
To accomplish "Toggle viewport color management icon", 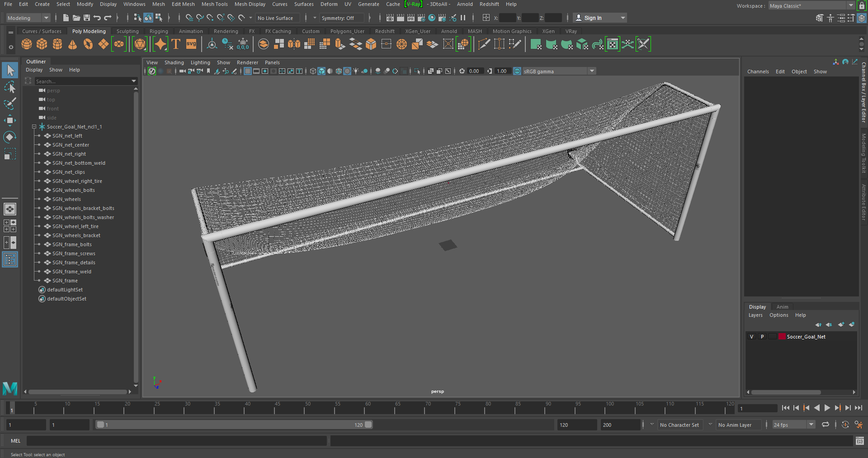I will (x=517, y=71).
